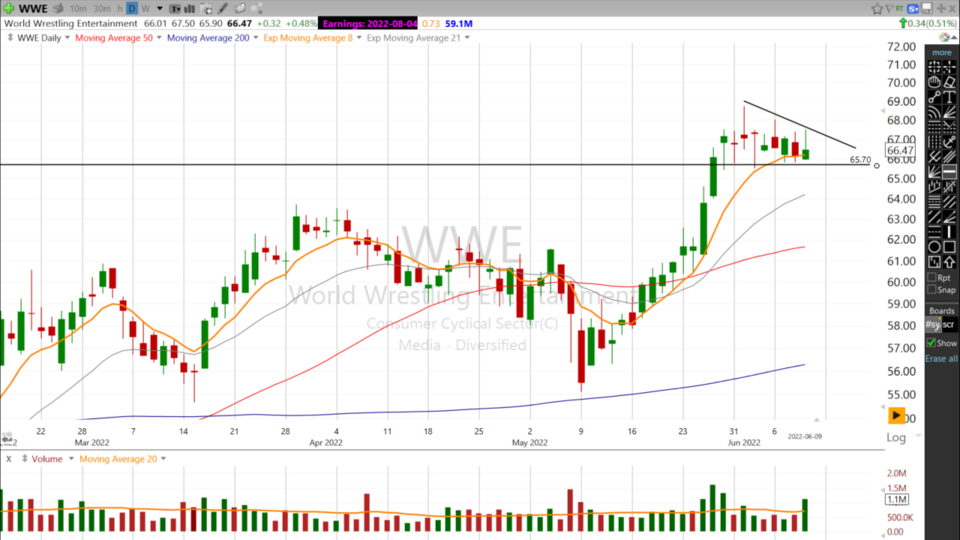Click the green plus add-symbol icon
The width and height of the screenshot is (960, 540).
[8, 9]
